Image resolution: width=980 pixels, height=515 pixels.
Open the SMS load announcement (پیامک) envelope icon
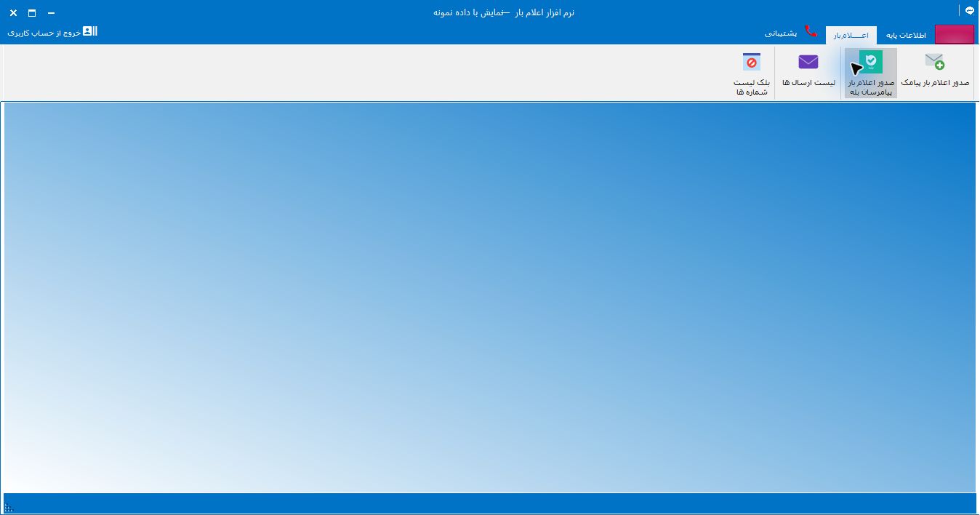click(x=935, y=61)
